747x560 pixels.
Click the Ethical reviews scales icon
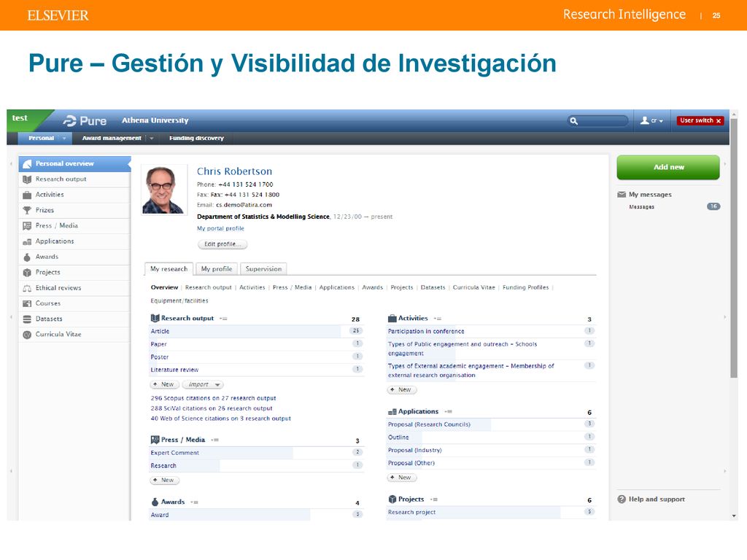point(27,288)
